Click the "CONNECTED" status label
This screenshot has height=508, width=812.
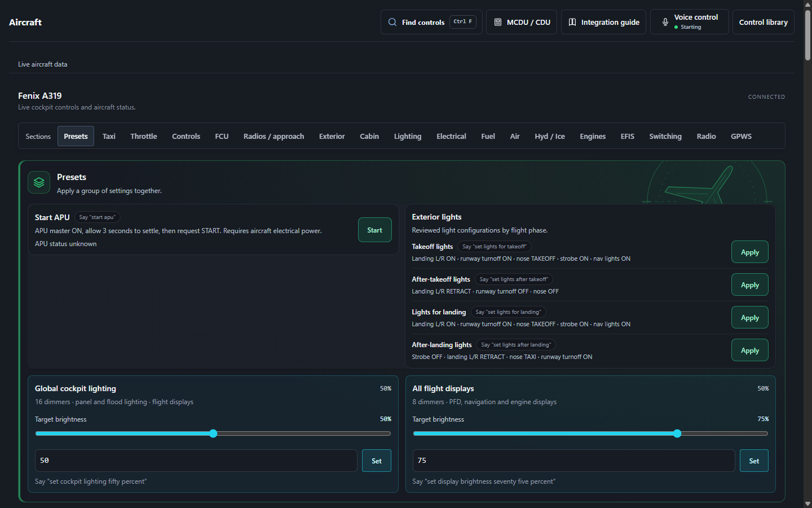tap(766, 97)
